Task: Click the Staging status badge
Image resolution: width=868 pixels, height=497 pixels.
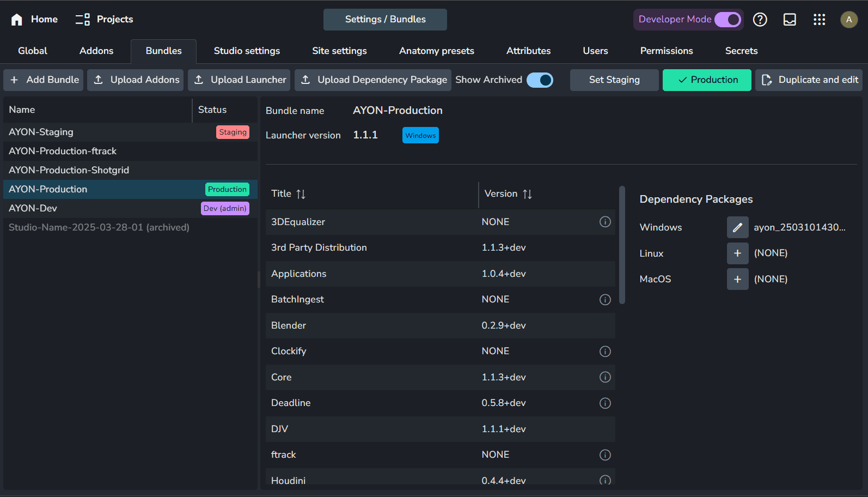Action: 233,132
